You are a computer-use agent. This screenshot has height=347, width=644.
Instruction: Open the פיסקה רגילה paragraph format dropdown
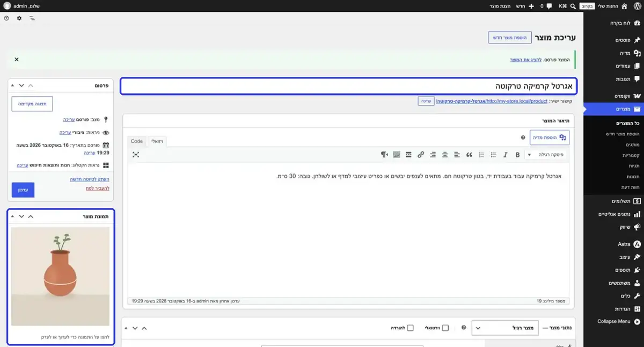point(545,155)
